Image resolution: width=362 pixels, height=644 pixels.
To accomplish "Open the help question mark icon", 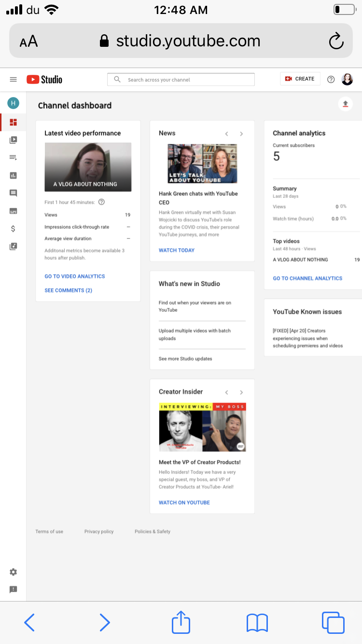I will (331, 80).
